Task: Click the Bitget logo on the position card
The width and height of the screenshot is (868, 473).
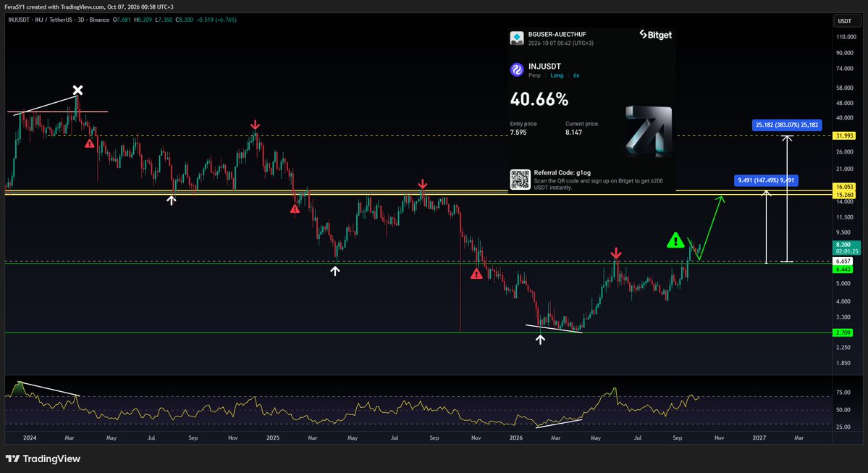Action: (x=655, y=35)
